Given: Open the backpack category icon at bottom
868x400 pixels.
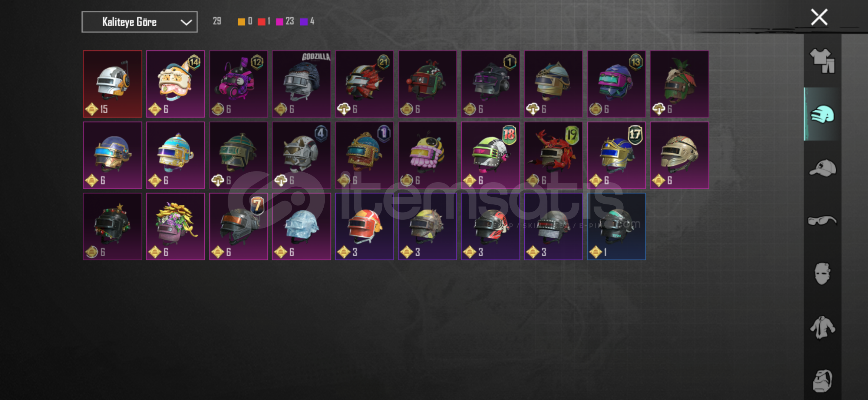Looking at the screenshot, I should point(822,381).
